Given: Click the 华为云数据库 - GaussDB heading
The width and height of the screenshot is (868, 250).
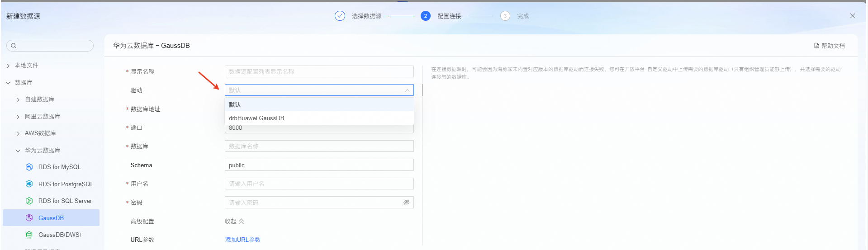Looking at the screenshot, I should (x=152, y=46).
